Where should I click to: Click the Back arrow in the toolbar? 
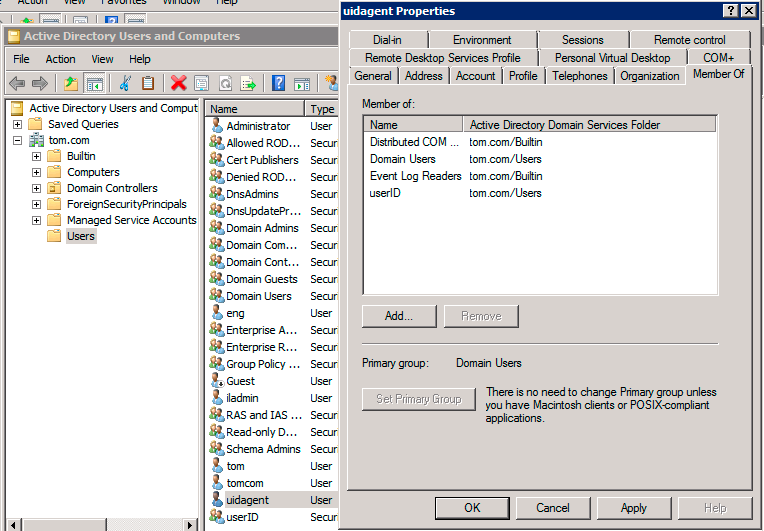(x=16, y=83)
